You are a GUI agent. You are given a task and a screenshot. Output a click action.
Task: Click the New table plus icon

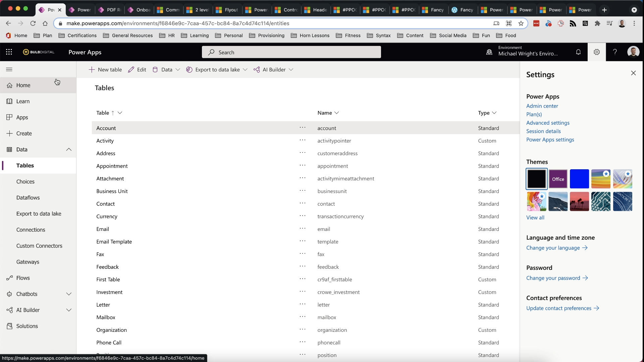[x=92, y=69]
